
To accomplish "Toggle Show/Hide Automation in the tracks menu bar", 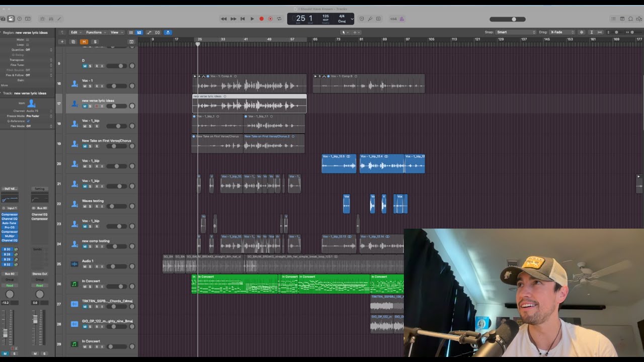I will click(149, 32).
